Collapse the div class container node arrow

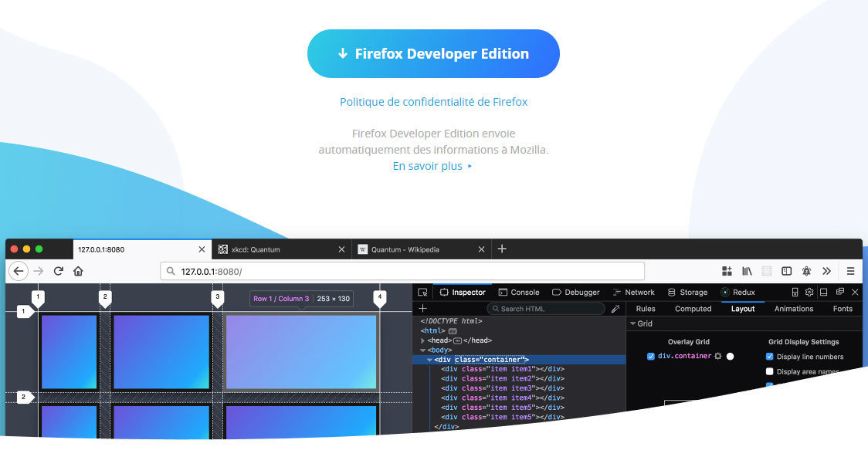pos(429,360)
